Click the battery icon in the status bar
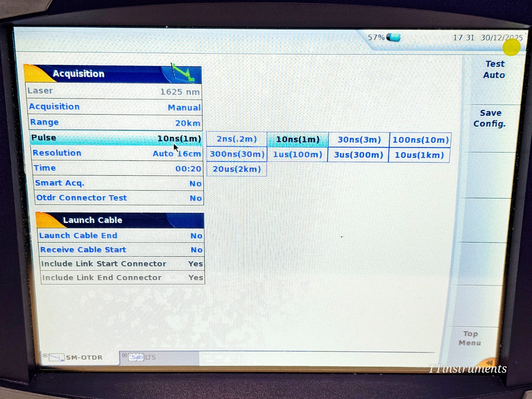Viewport: 532px width, 399px height. (394, 38)
